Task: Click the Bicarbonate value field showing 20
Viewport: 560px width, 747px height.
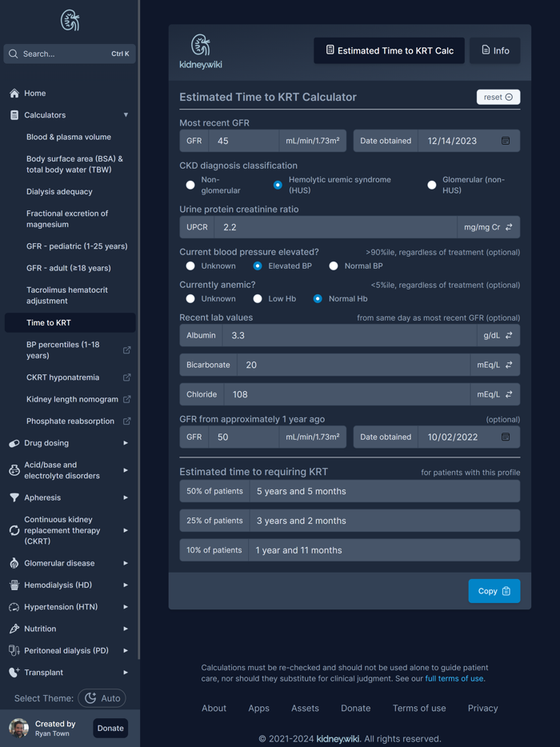Action: tap(354, 365)
